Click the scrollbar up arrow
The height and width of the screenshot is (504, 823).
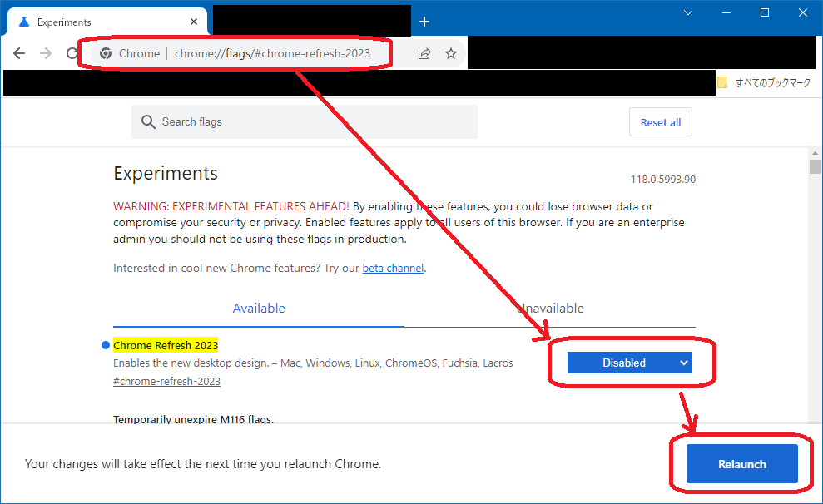tap(815, 153)
